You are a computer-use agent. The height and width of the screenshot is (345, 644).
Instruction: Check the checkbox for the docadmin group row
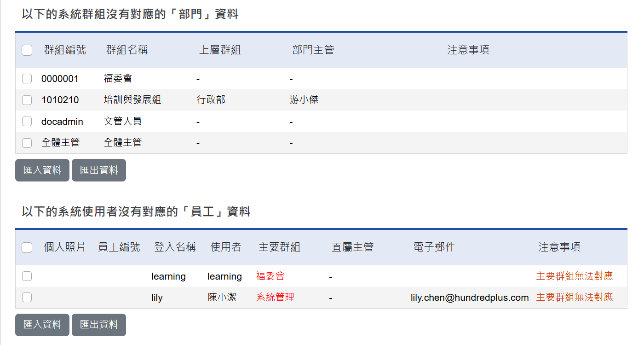point(27,121)
